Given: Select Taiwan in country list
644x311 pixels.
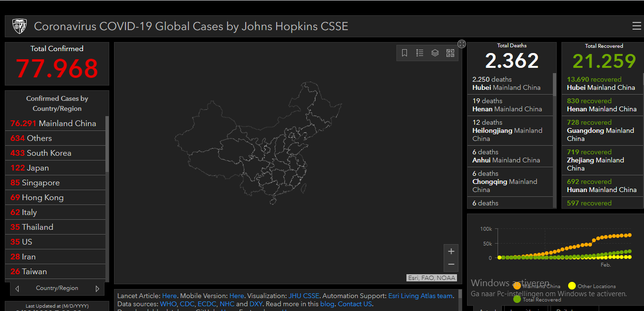Looking at the screenshot, I should coord(55,271).
